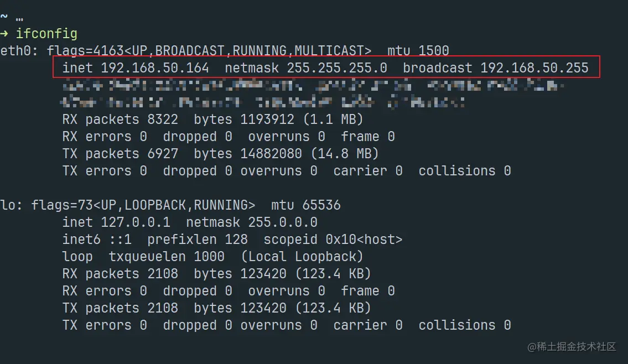Viewport: 628px width, 364px height.
Task: Click the txqueuelen 1000 text
Action: click(167, 257)
